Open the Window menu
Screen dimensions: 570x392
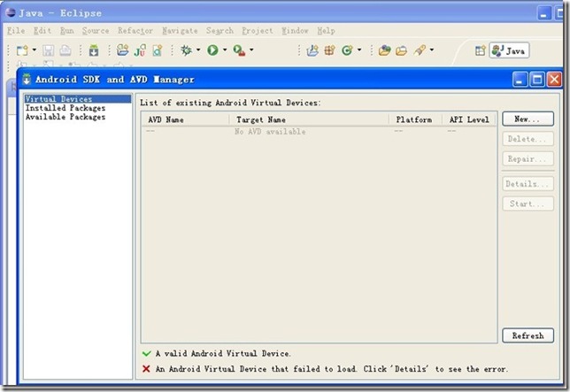coord(295,31)
